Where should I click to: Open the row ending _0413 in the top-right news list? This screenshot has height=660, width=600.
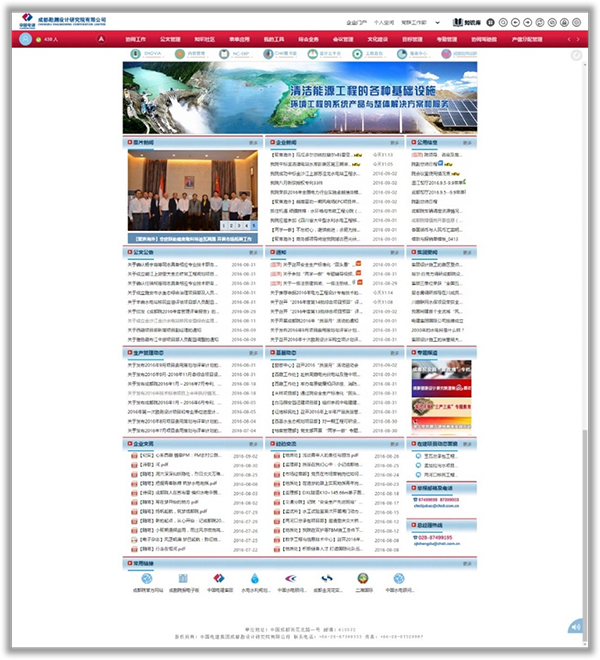(x=435, y=239)
